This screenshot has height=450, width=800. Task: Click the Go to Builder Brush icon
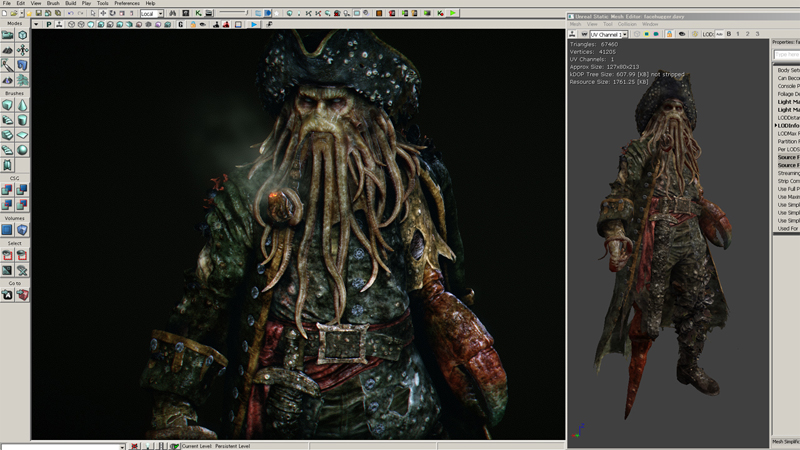tap(22, 295)
